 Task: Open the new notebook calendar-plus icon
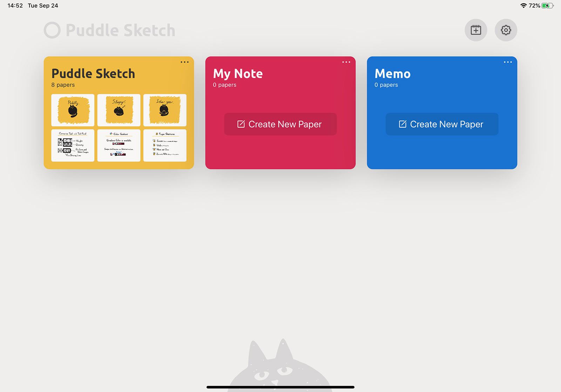click(476, 30)
